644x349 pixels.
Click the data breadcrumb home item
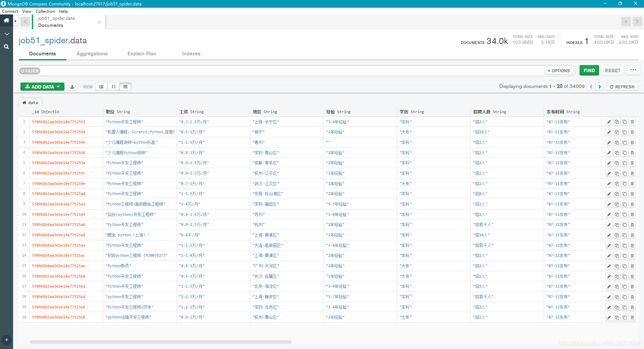[30, 103]
